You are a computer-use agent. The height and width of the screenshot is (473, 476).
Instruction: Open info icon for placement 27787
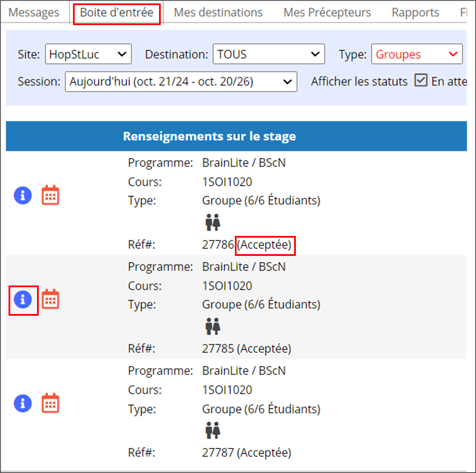click(23, 403)
